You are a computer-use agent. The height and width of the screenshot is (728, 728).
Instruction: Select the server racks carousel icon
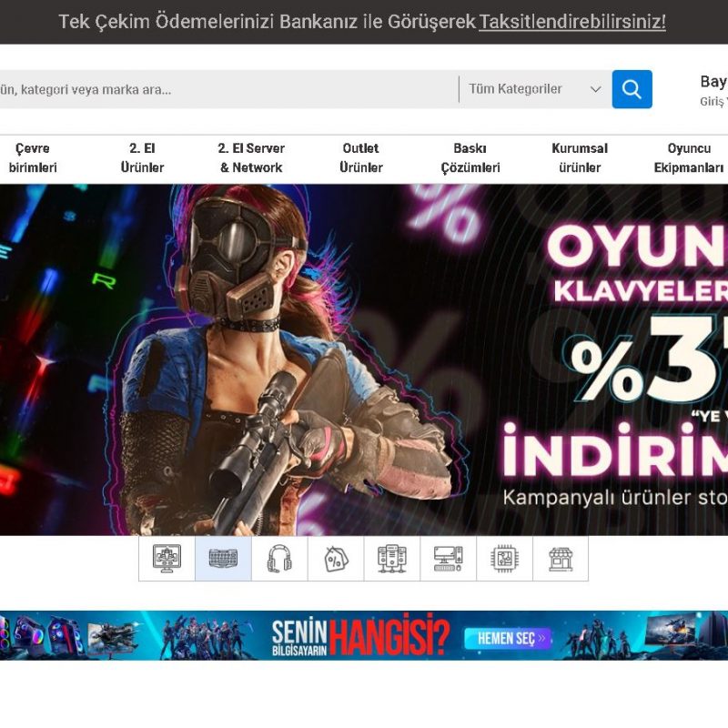pos(392,559)
